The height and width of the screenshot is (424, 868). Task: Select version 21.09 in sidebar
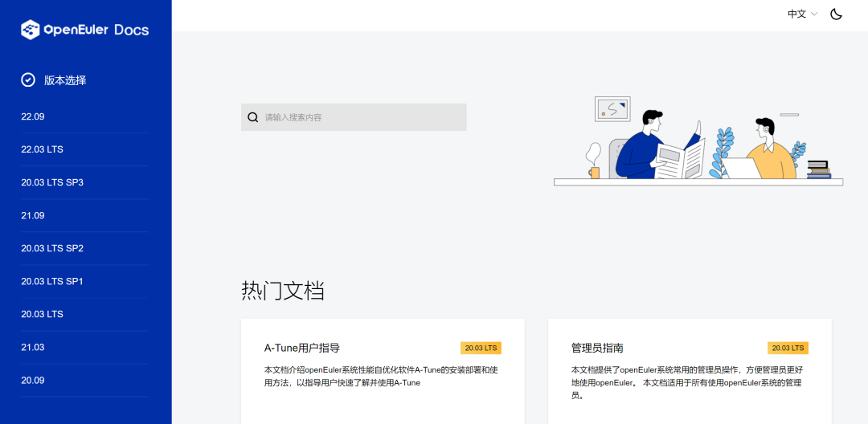click(x=84, y=215)
